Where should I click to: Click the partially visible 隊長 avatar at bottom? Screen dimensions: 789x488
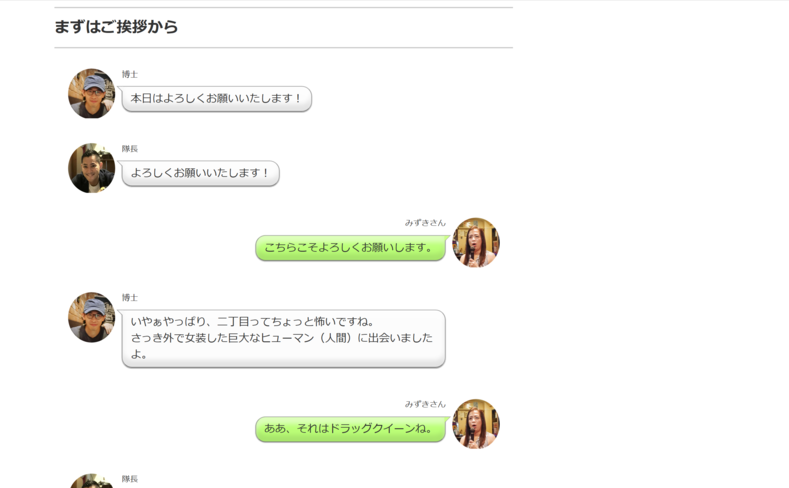pyautogui.click(x=91, y=482)
